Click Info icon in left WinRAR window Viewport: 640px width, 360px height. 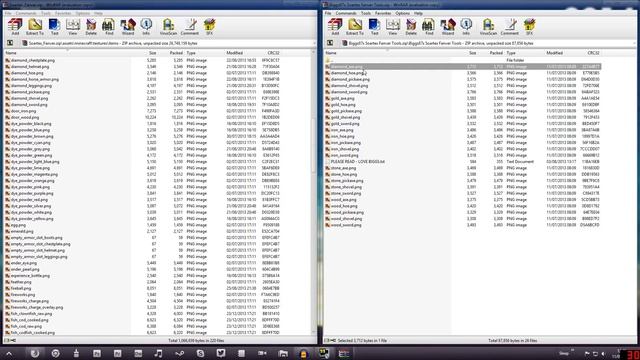146,27
